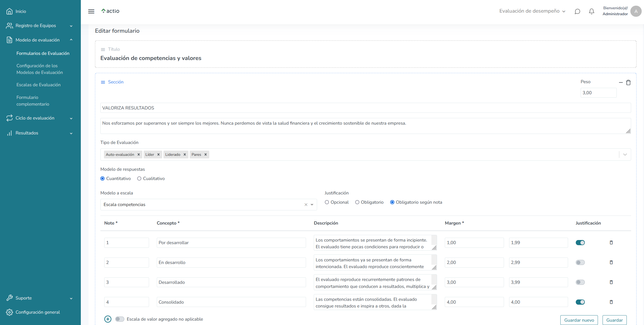Collapse the section using the minus icon
This screenshot has width=644, height=325.
point(620,82)
